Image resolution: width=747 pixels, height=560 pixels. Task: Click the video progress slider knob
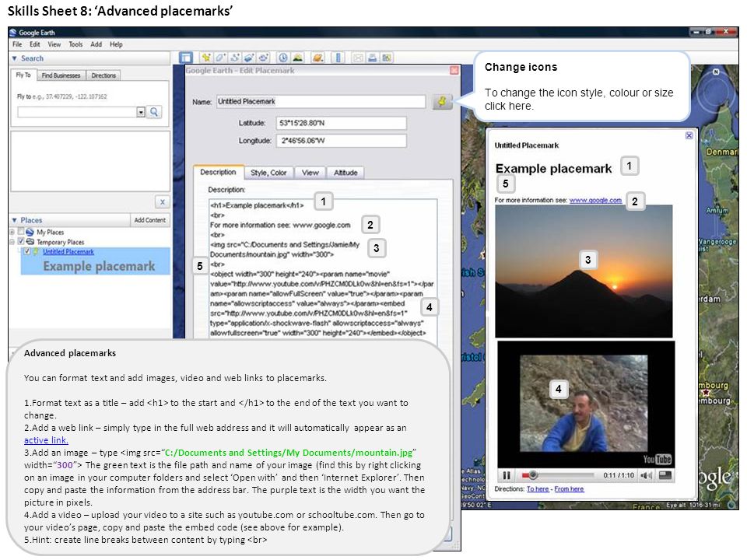click(x=533, y=475)
